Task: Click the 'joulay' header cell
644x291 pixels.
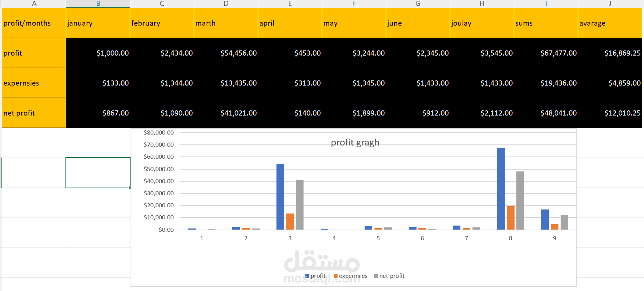Action: pyautogui.click(x=482, y=23)
